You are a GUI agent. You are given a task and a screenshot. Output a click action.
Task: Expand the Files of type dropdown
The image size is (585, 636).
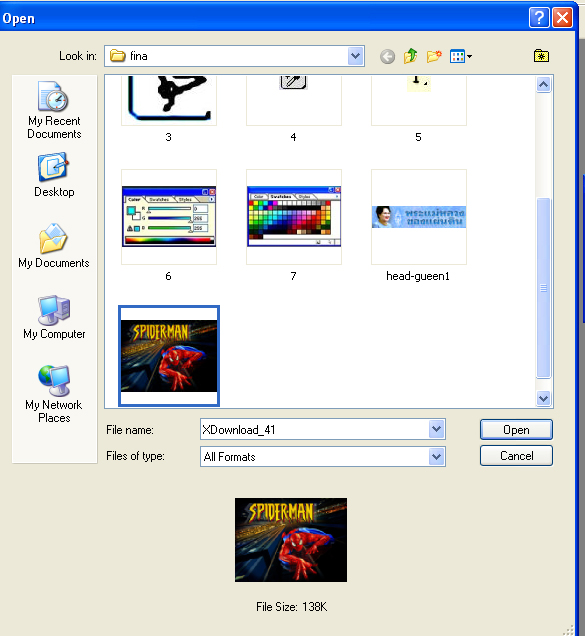click(x=436, y=457)
